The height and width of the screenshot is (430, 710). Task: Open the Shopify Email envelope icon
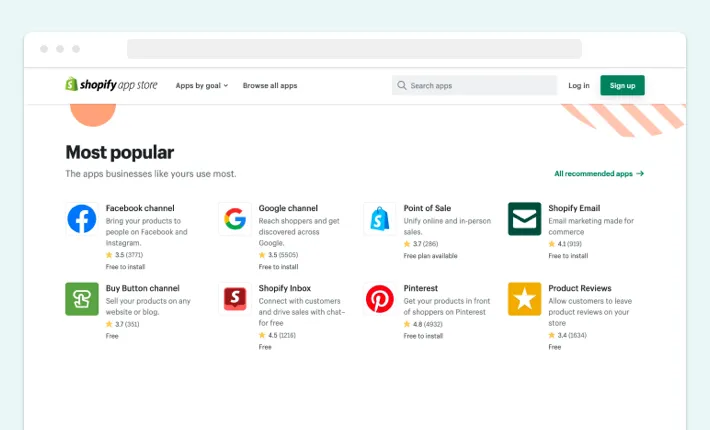524,219
